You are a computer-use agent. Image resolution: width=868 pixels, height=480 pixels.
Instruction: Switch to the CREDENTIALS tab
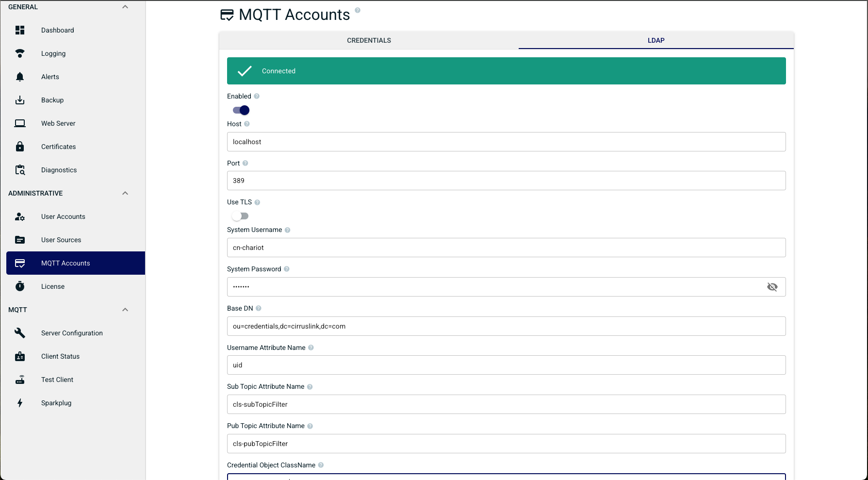pos(369,40)
